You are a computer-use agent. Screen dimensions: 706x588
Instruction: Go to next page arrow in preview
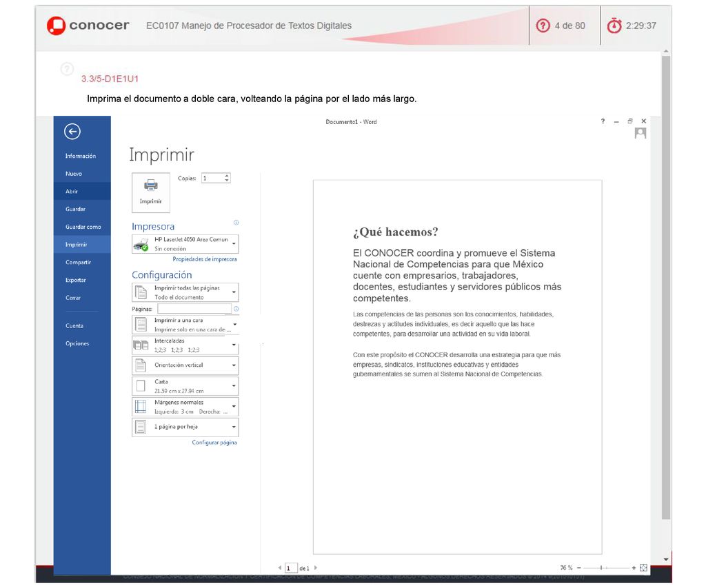tap(316, 568)
